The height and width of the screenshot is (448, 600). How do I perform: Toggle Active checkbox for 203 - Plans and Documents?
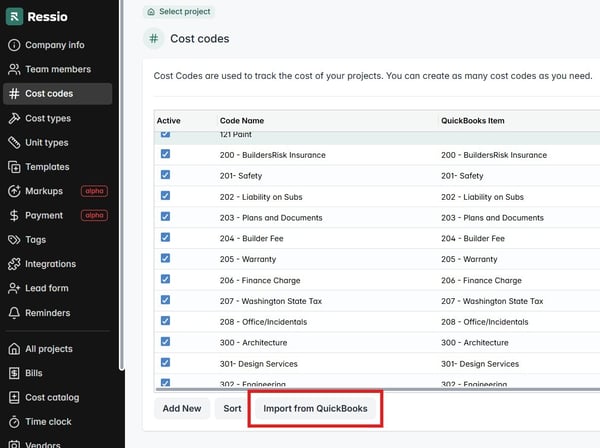point(165,217)
